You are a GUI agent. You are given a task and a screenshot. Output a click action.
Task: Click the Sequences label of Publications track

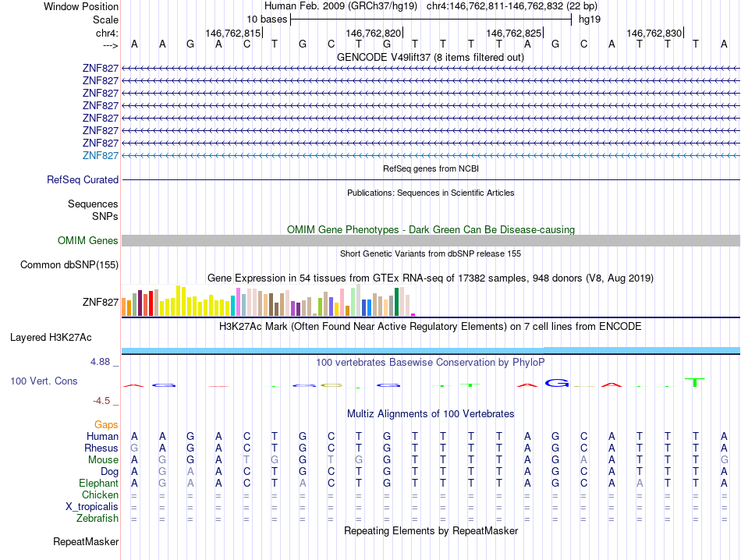pos(93,204)
